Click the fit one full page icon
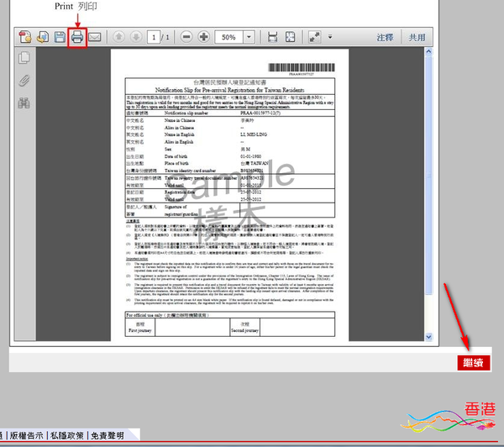The height and width of the screenshot is (447, 504). (290, 38)
